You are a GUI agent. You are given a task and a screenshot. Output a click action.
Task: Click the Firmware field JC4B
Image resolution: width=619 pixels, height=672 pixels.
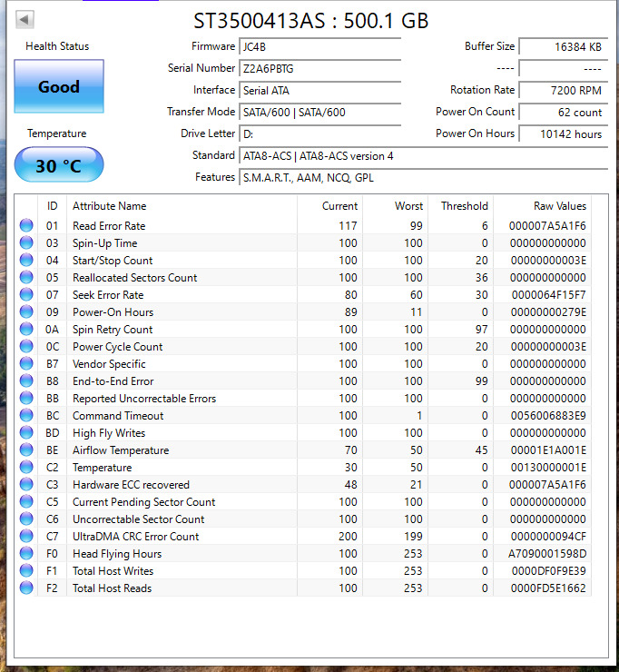point(320,46)
